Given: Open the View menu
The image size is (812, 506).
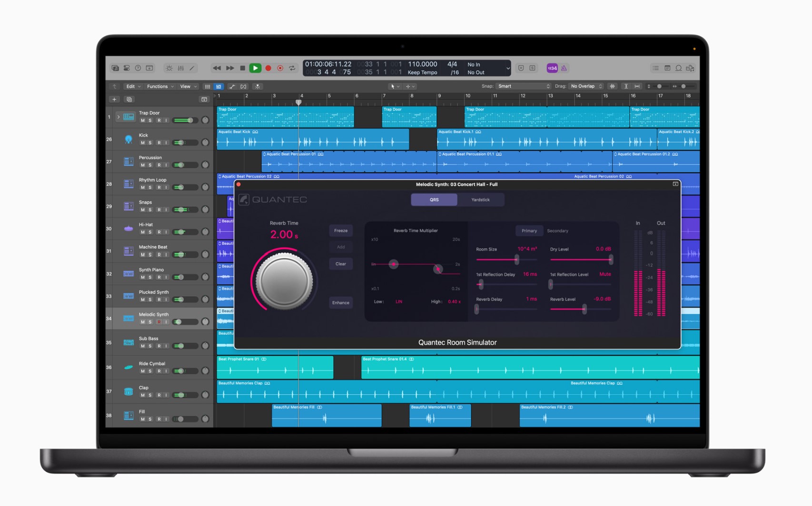Looking at the screenshot, I should (x=188, y=87).
